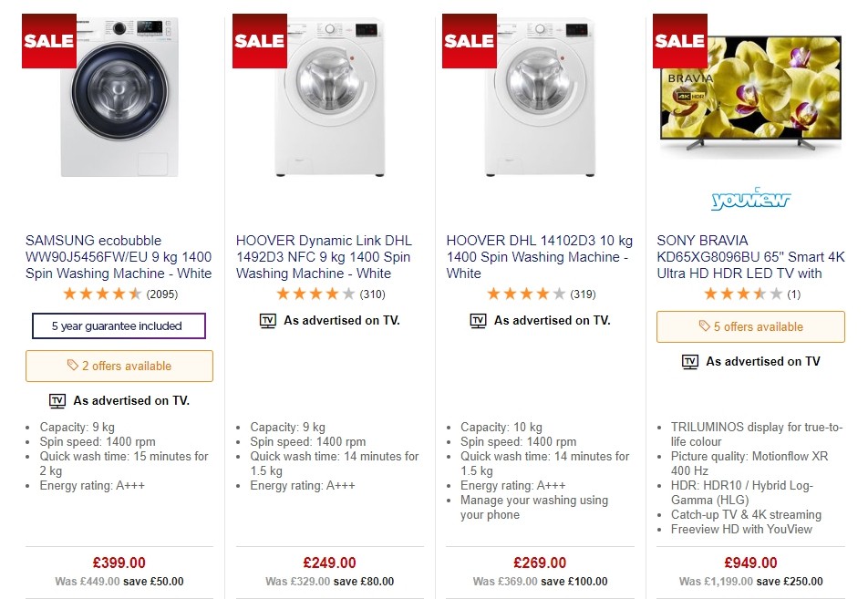Open the HOOVER Dynamic Link DHL 1492D3 listing
Screen dimensions: 868x599
pos(324,256)
